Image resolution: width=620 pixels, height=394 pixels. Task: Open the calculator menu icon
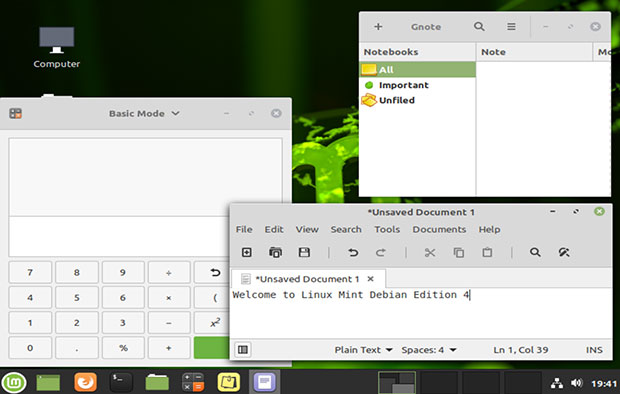click(15, 114)
